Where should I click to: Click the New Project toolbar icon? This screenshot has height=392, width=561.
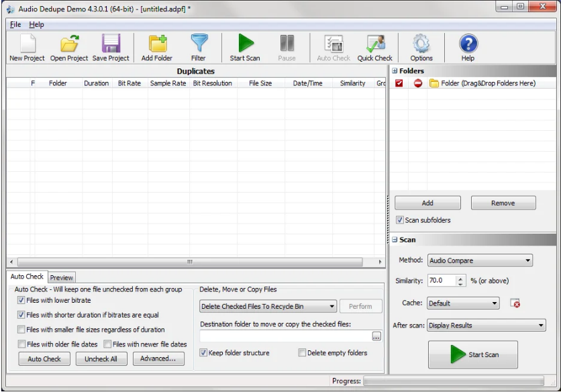pyautogui.click(x=28, y=44)
